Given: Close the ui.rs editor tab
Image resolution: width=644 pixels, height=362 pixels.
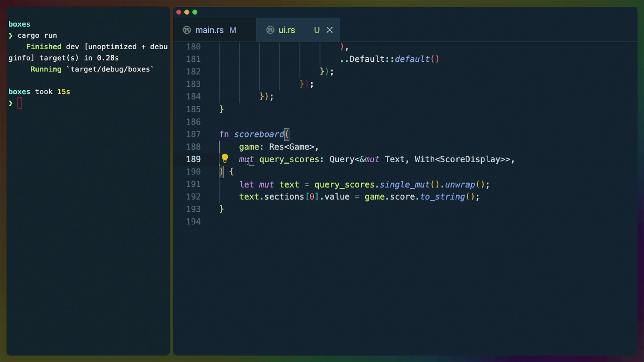Looking at the screenshot, I should coord(330,30).
